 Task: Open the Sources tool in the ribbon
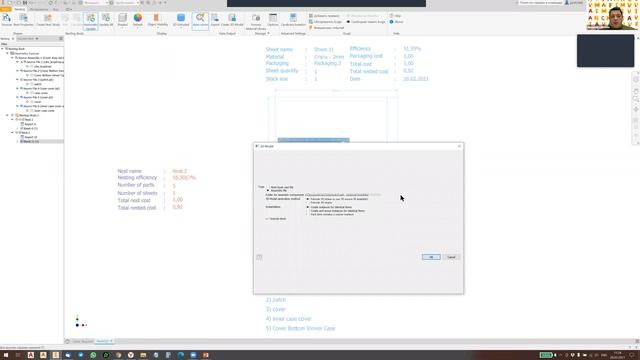(x=7, y=20)
